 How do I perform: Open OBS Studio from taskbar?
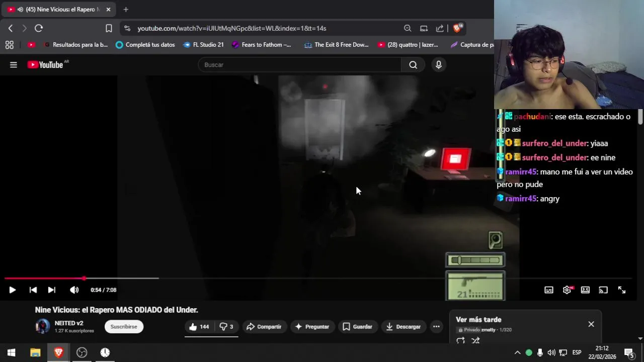coord(82,352)
